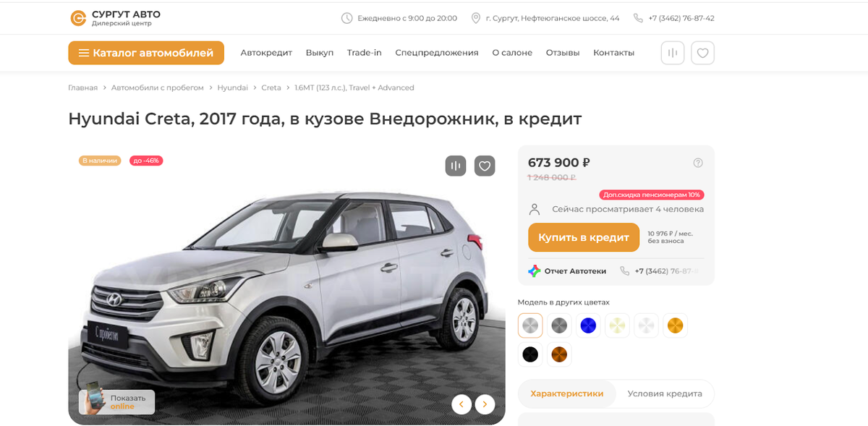Image resolution: width=868 pixels, height=426 pixels.
Task: Open the Спецпредложения menu item
Action: coord(437,53)
